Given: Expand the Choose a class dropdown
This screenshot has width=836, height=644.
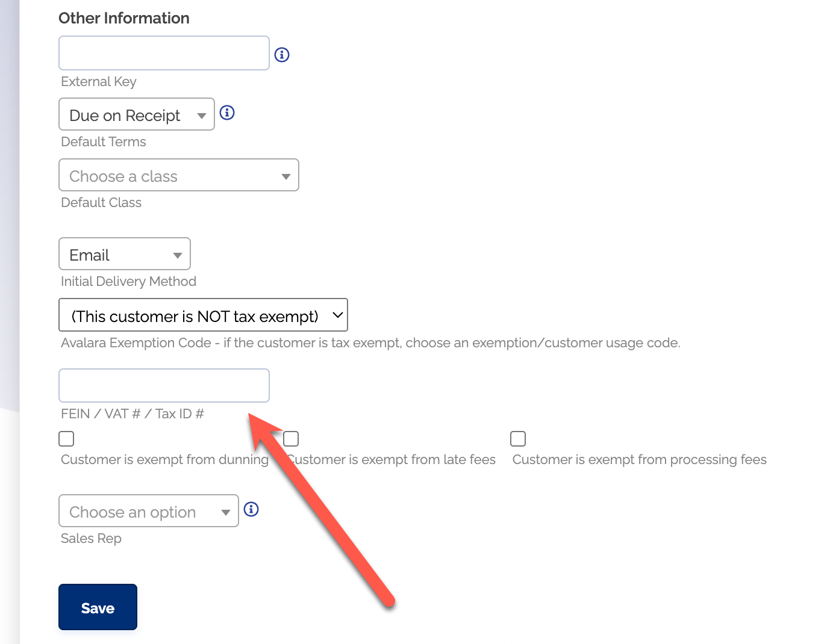Looking at the screenshot, I should point(179,175).
